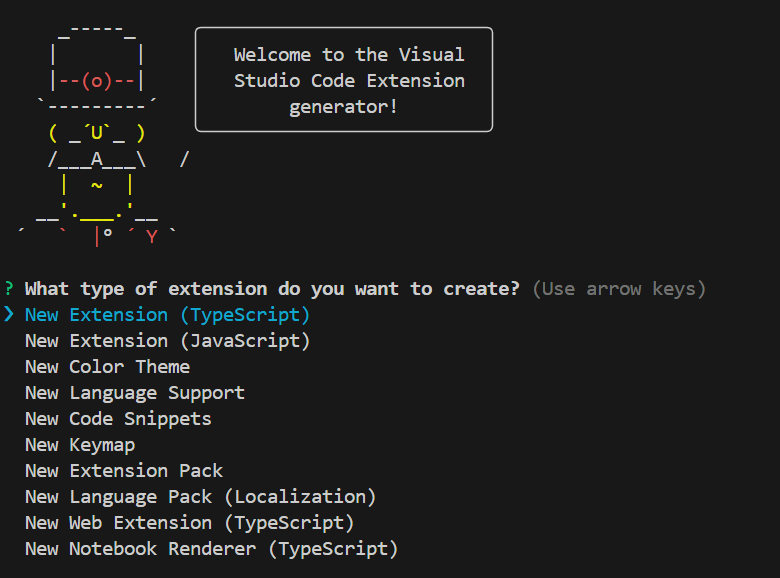The image size is (780, 578).
Task: Click the Welcome to Visual Studio Code speech box
Action: [344, 80]
